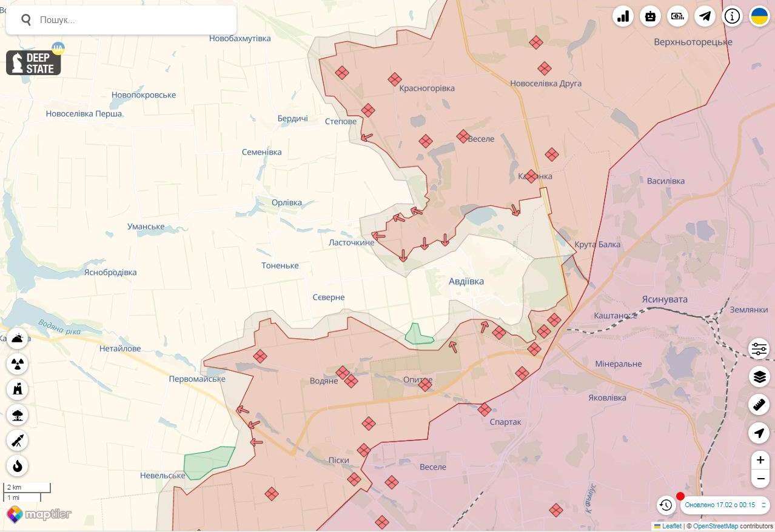
Task: Open the statistics bar chart icon
Action: pyautogui.click(x=623, y=16)
